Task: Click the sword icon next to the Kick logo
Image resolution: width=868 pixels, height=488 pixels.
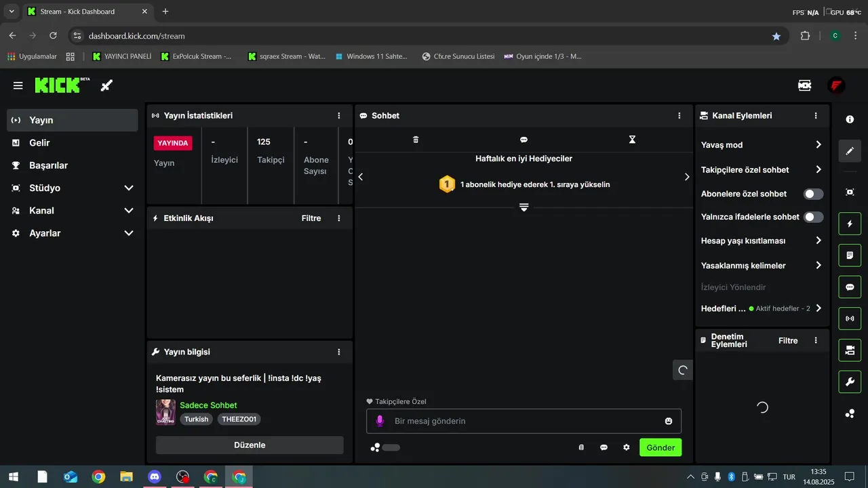Action: click(106, 85)
